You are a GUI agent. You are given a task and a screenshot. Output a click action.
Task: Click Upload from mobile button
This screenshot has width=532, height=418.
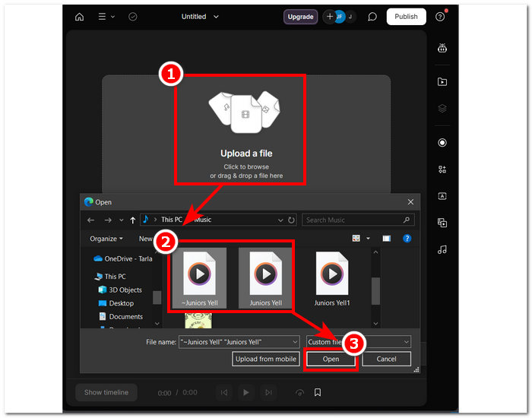[266, 359]
